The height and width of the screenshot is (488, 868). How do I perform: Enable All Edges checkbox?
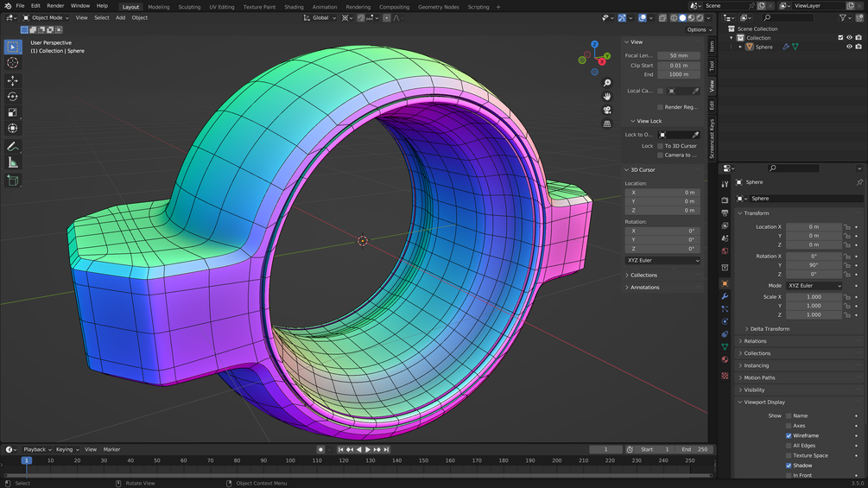coord(789,446)
